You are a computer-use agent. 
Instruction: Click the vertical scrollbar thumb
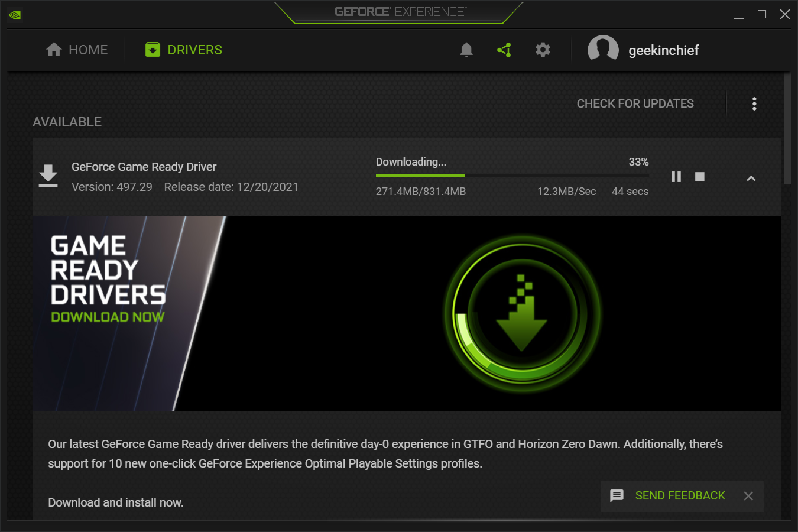click(787, 128)
